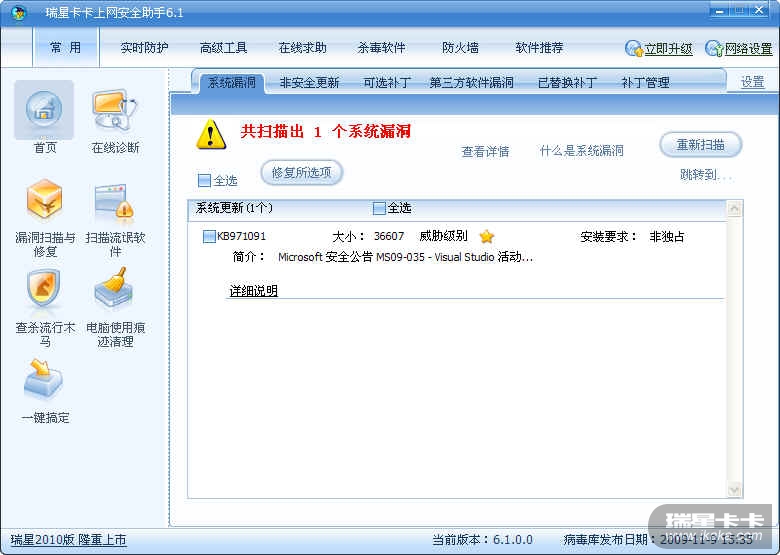Click the 设置 link
Viewport: 780px width, 555px height.
pos(753,82)
